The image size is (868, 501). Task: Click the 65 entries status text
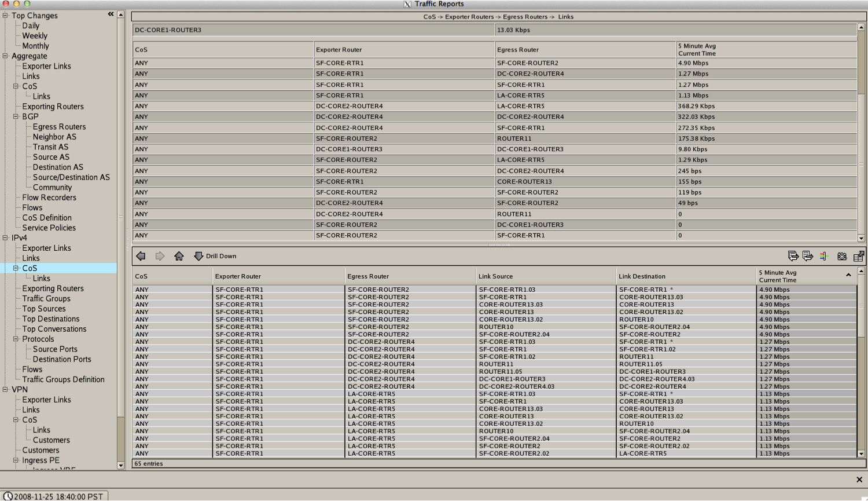[x=149, y=463]
